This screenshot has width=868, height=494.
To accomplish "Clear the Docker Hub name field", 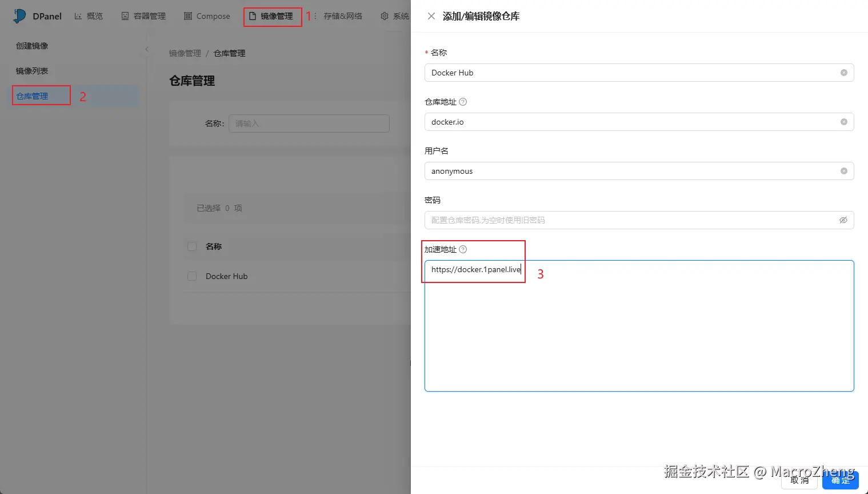I will (843, 73).
